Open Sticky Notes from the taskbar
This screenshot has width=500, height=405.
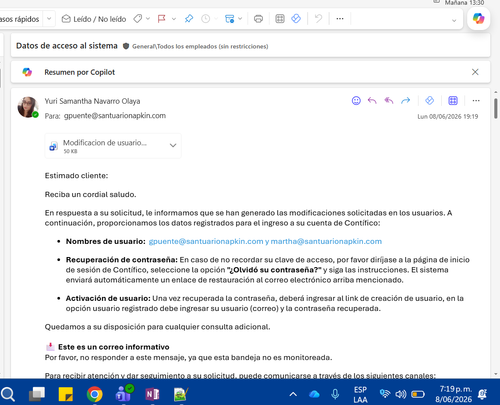66,394
